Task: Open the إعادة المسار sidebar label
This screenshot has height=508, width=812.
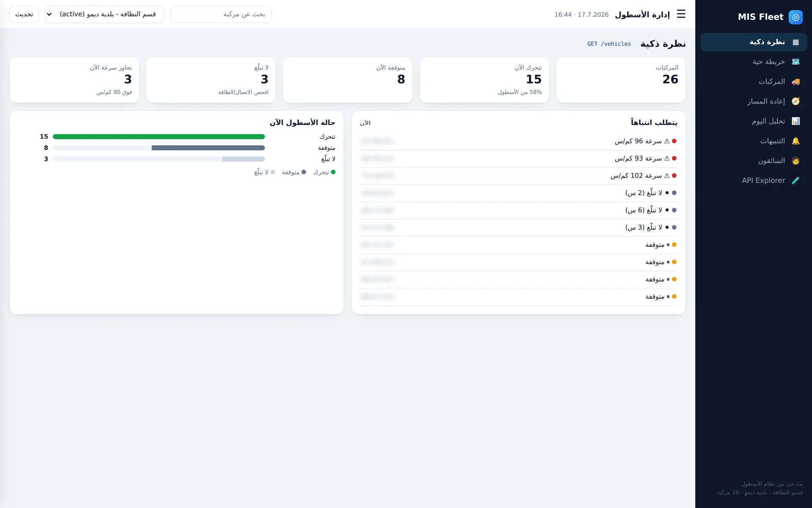Action: pyautogui.click(x=766, y=101)
